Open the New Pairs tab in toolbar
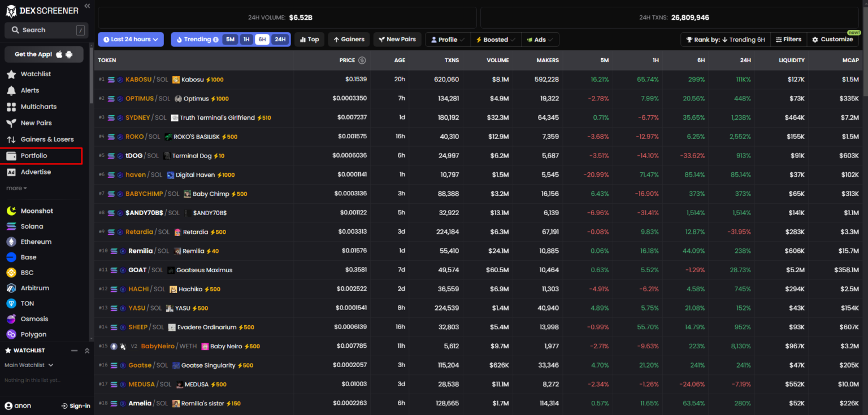868x415 pixels. coord(397,40)
